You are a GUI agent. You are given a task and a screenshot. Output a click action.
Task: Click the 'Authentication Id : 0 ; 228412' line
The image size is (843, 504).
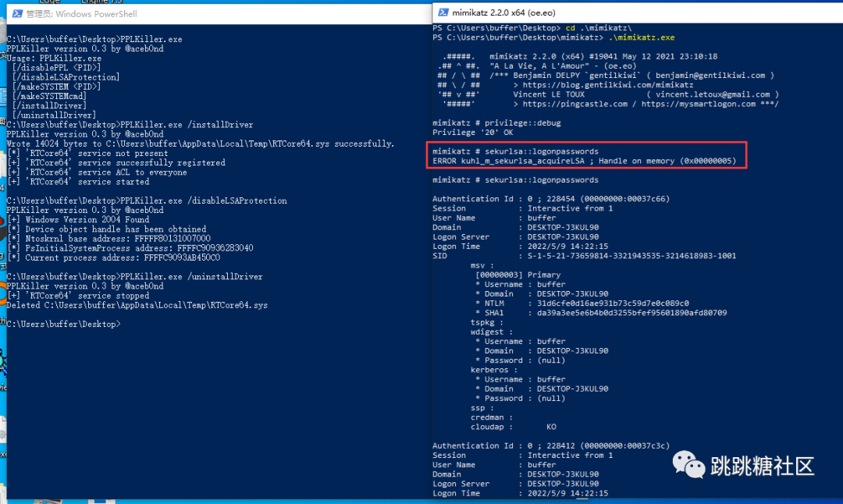click(551, 446)
